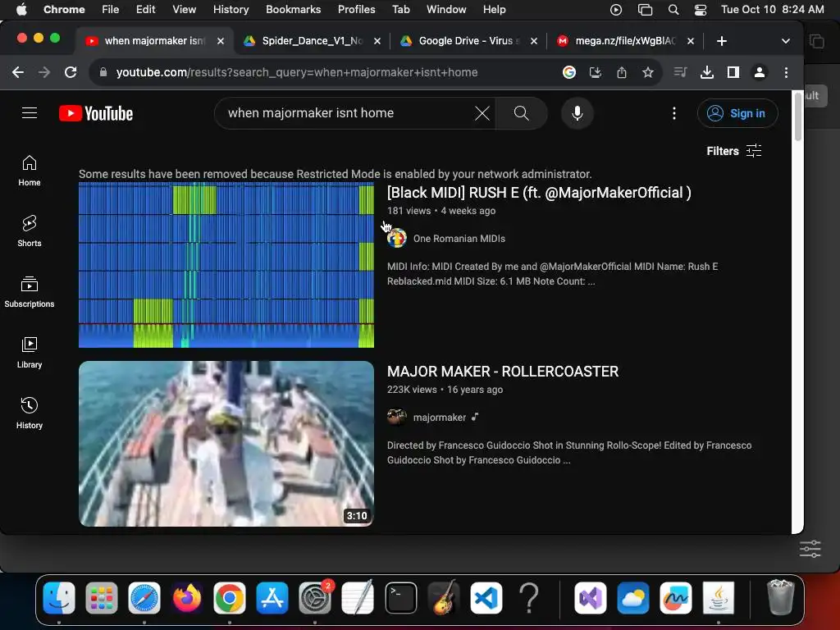The image size is (840, 630).
Task: Open the YouTube guide hamburger menu
Action: click(30, 113)
